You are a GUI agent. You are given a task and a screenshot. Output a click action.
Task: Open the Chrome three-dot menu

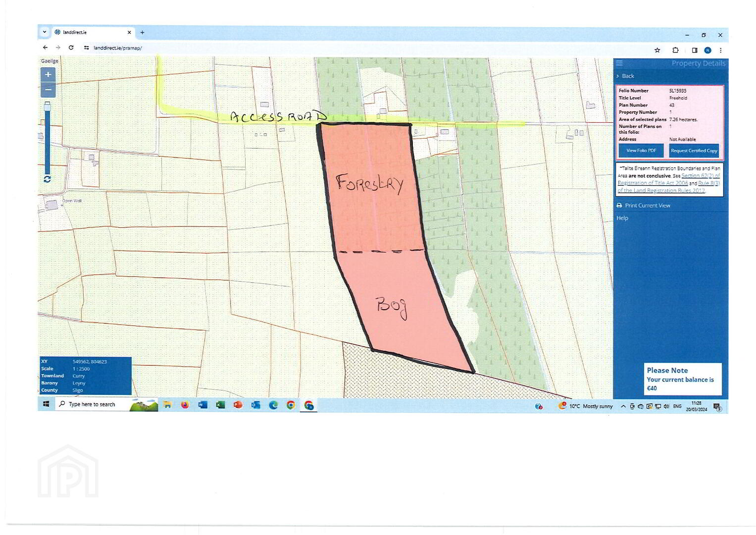(720, 50)
